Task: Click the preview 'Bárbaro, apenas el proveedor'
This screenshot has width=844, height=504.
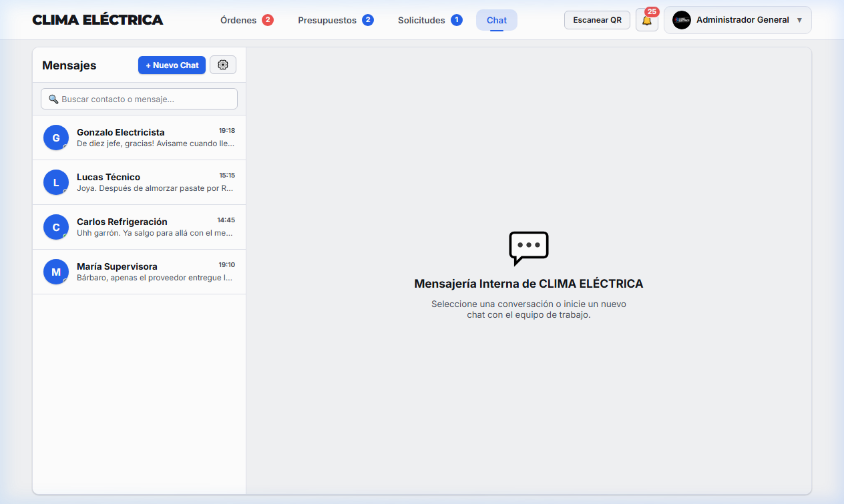Action: pos(156,278)
